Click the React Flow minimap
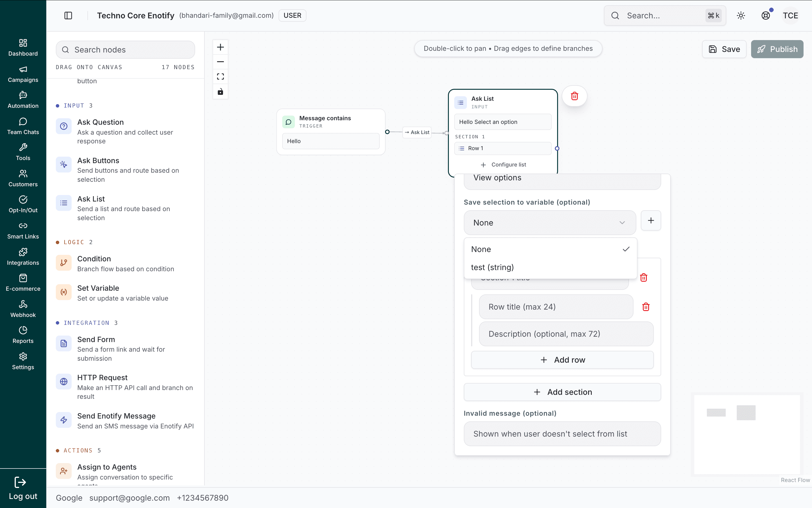Screen dimensions: 812x508 point(747,434)
